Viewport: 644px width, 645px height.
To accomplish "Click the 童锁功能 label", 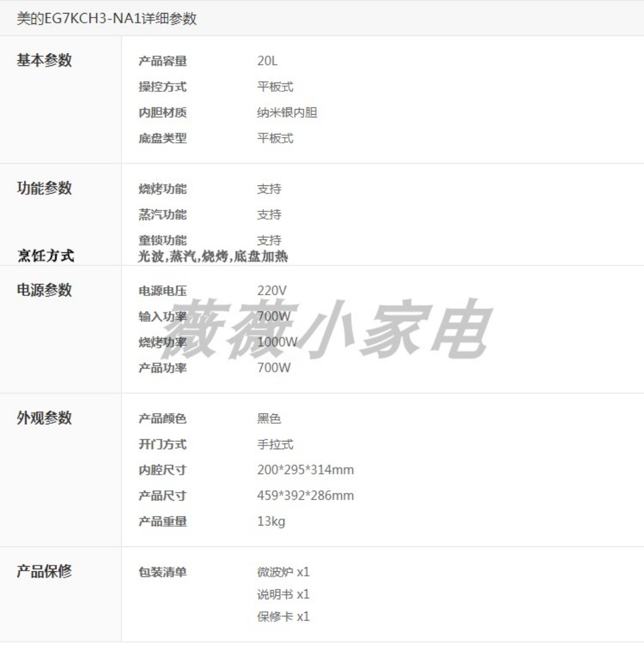I will pyautogui.click(x=163, y=240).
